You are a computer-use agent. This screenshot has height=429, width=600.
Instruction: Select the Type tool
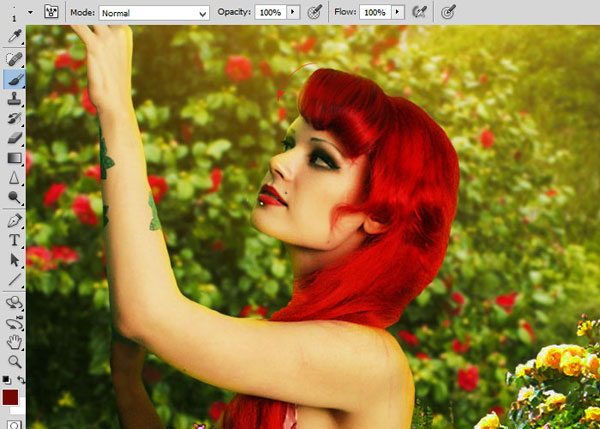[15, 240]
